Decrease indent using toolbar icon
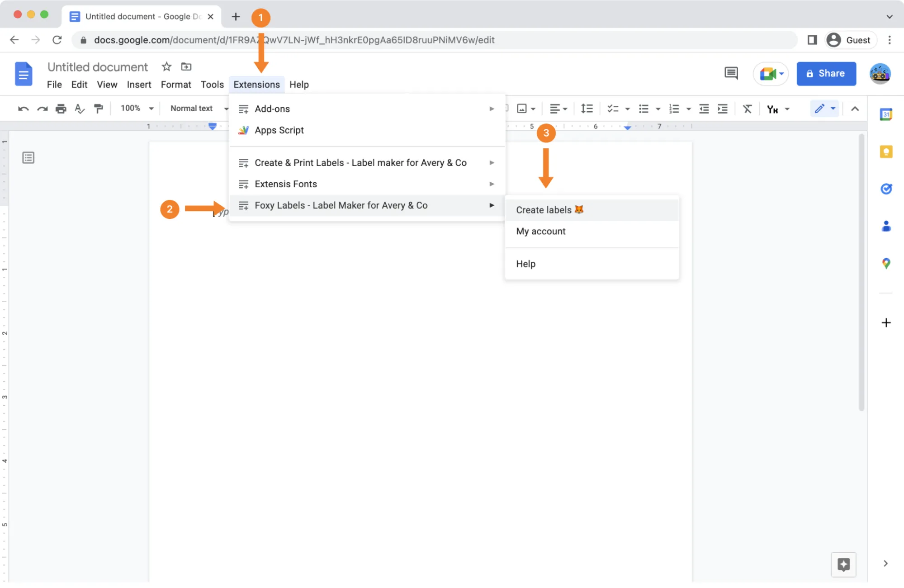The width and height of the screenshot is (904, 588). [704, 109]
